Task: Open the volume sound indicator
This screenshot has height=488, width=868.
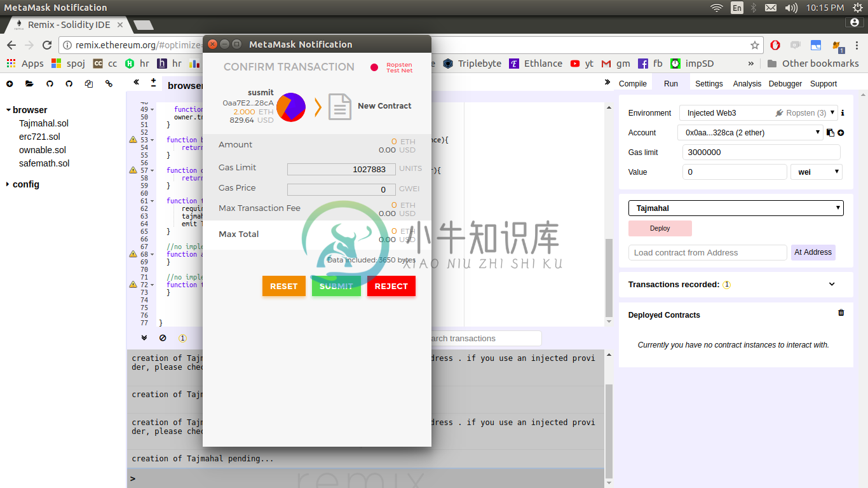Action: click(x=791, y=8)
